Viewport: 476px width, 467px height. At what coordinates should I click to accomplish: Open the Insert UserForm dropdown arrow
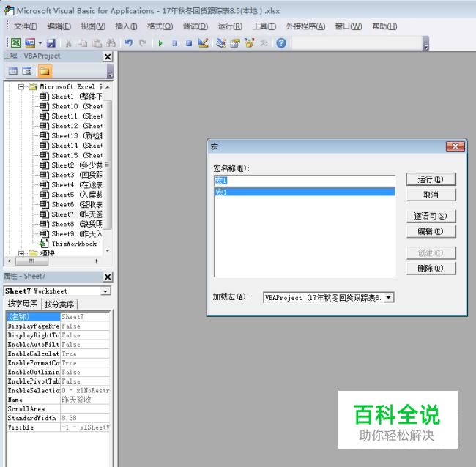[40, 43]
